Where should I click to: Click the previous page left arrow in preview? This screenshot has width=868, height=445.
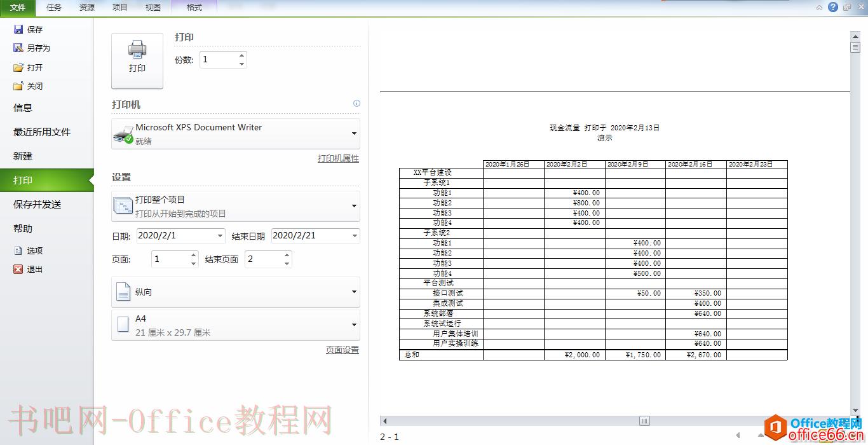738,435
